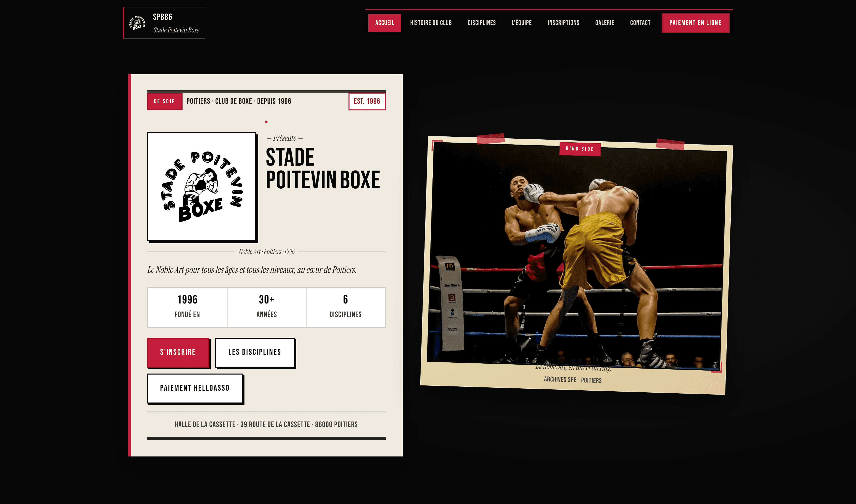Click the Ring Side label on photo
Image resolution: width=856 pixels, height=504 pixels.
[x=580, y=149]
